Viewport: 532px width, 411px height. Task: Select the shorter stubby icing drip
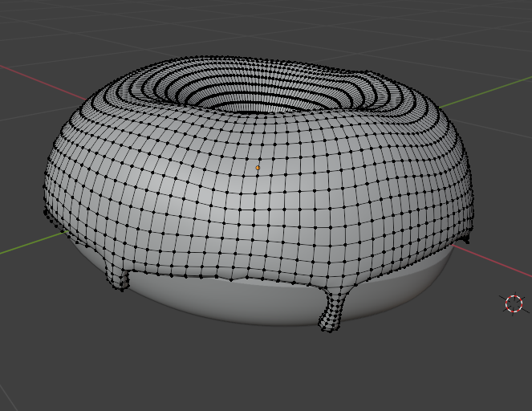117,276
